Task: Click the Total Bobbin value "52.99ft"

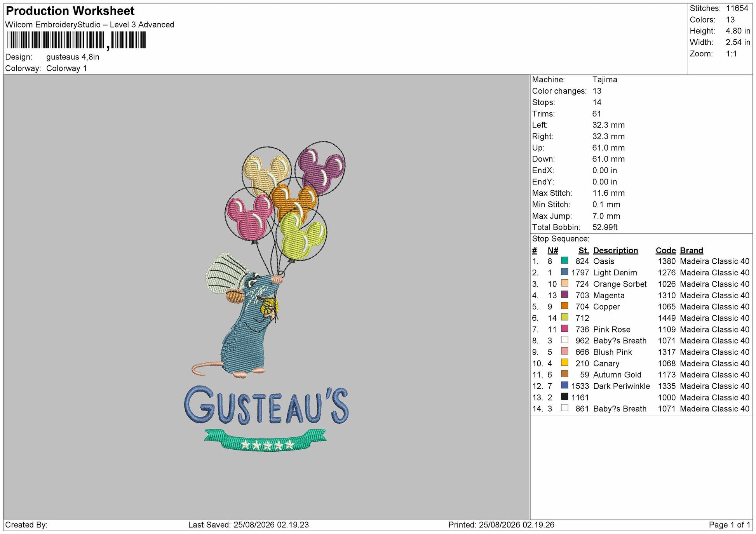Action: click(605, 227)
